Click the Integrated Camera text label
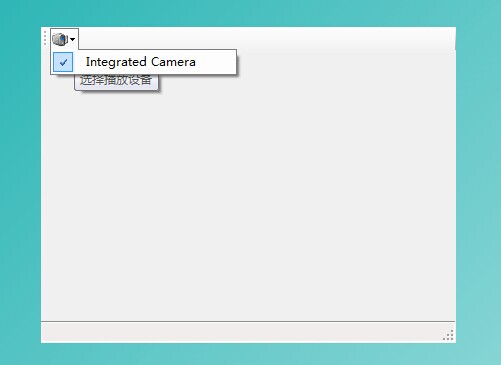Image resolution: width=501 pixels, height=365 pixels. [x=140, y=62]
